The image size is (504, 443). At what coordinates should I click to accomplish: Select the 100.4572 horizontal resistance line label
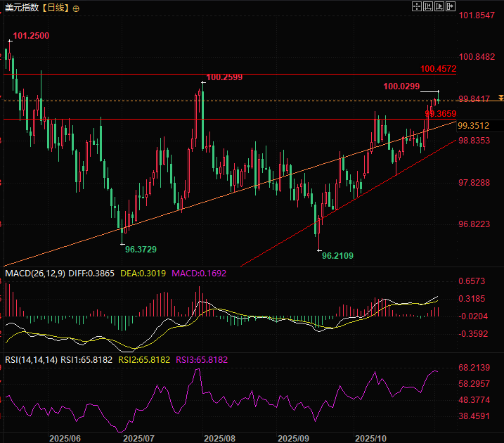tap(439, 69)
